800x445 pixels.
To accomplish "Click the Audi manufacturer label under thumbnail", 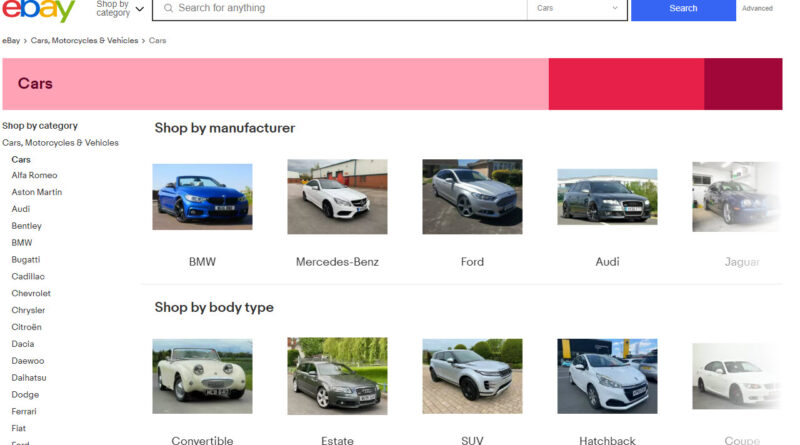I will (607, 262).
